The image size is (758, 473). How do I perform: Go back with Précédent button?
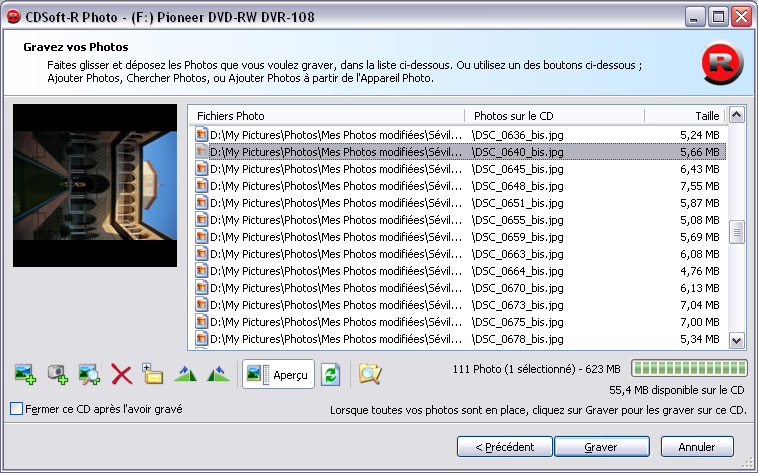505,447
